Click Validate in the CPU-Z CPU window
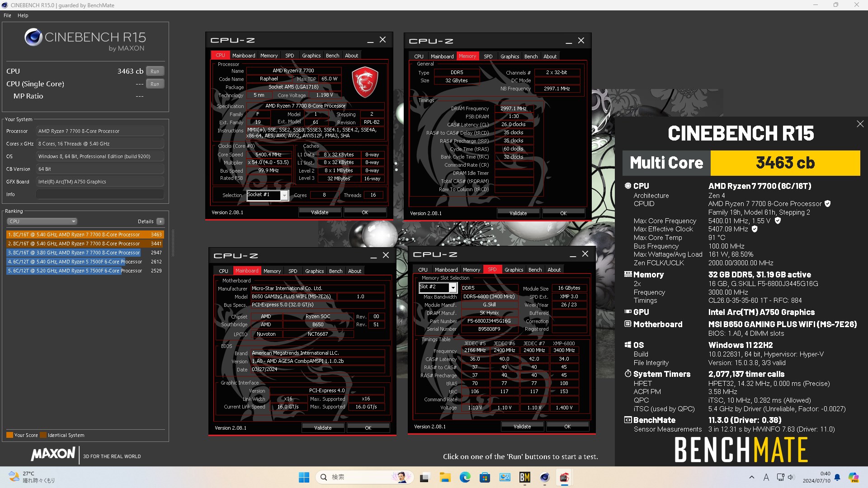868x488 pixels. [x=320, y=212]
